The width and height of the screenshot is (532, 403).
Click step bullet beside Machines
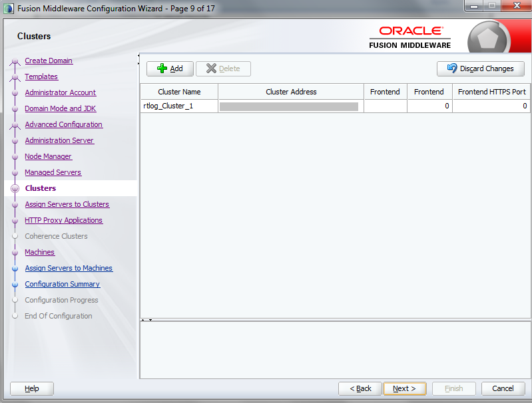coord(15,253)
